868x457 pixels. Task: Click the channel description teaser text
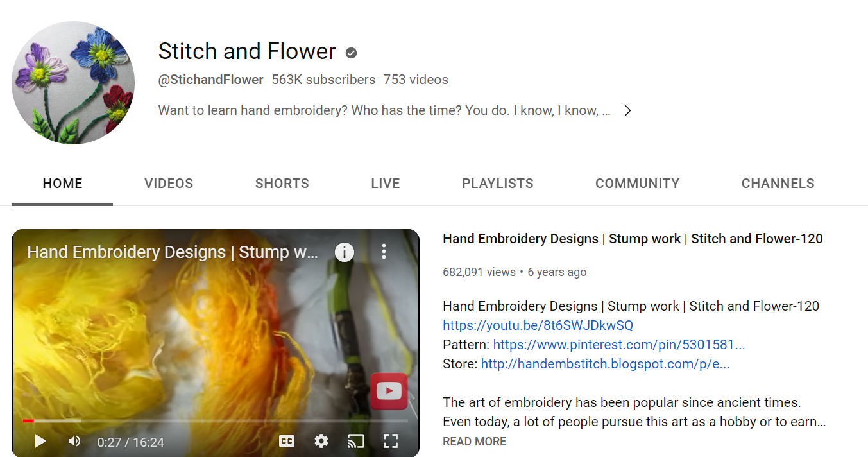384,110
